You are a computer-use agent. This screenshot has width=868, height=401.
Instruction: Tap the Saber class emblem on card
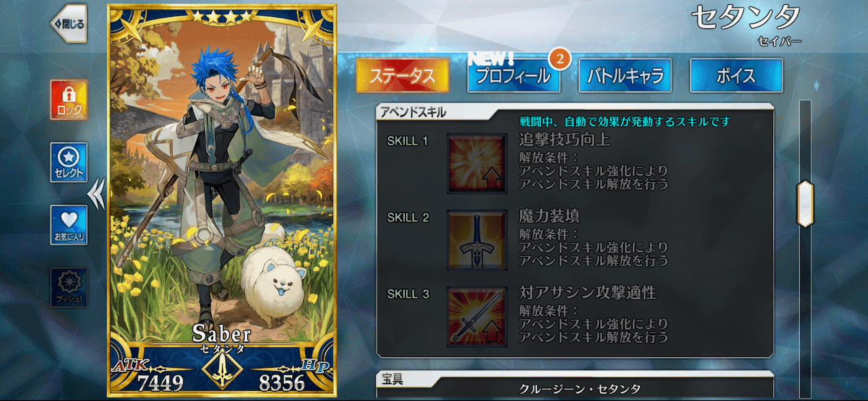tap(222, 371)
